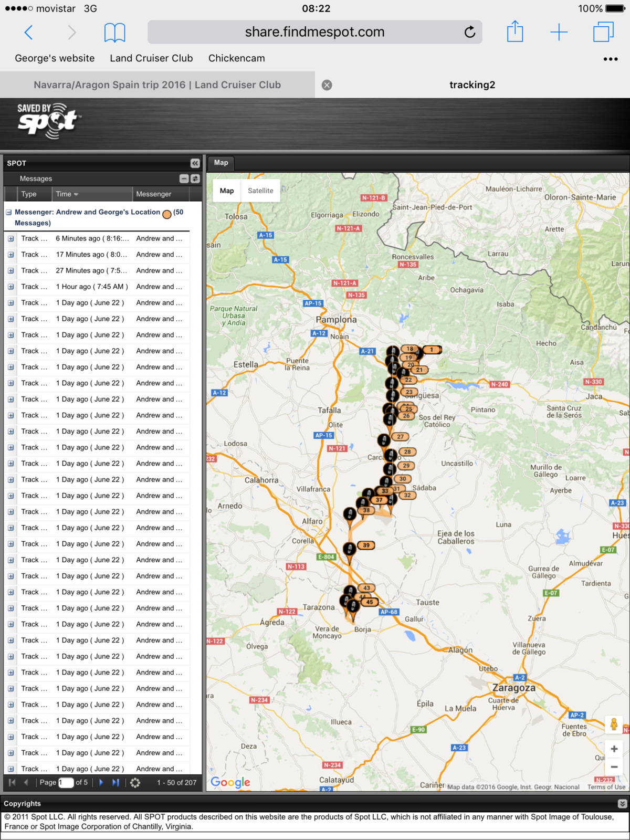This screenshot has width=630, height=840.
Task: Switch to the tracking2 browser tab
Action: tap(472, 85)
